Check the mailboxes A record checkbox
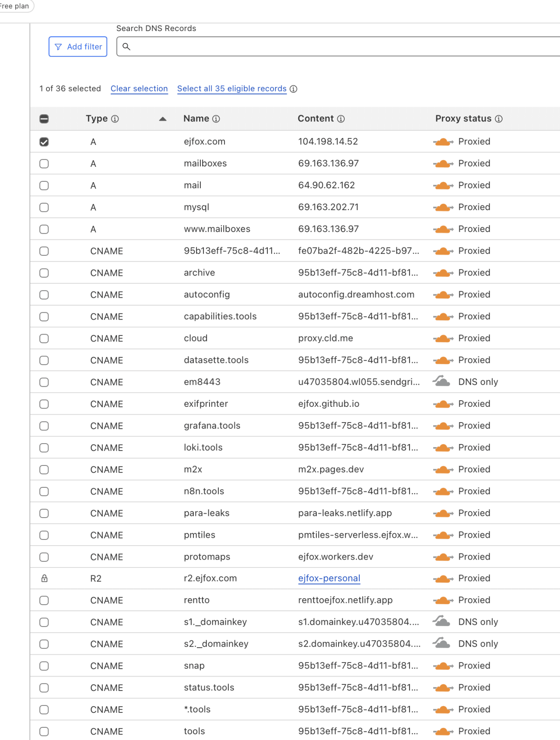560x740 pixels. [44, 164]
